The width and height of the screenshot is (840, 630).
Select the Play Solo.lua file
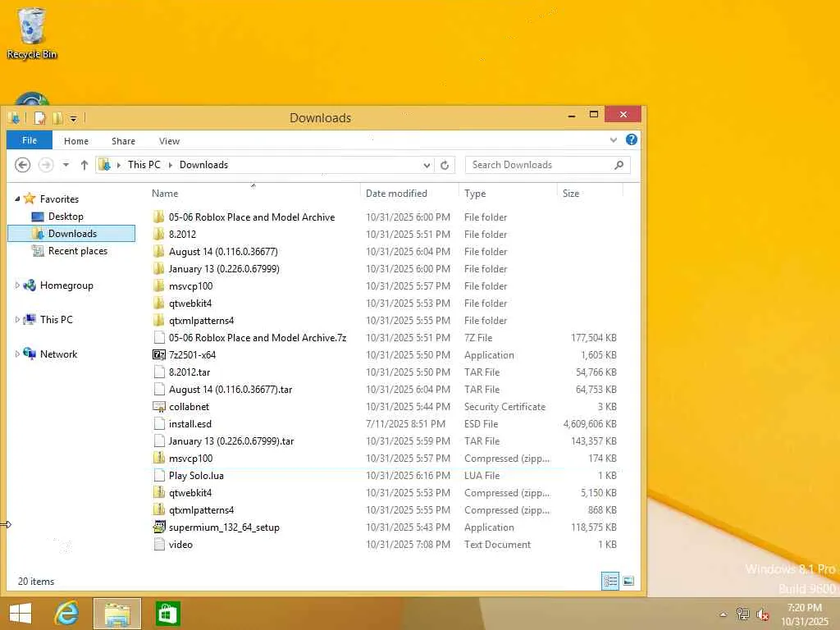196,475
